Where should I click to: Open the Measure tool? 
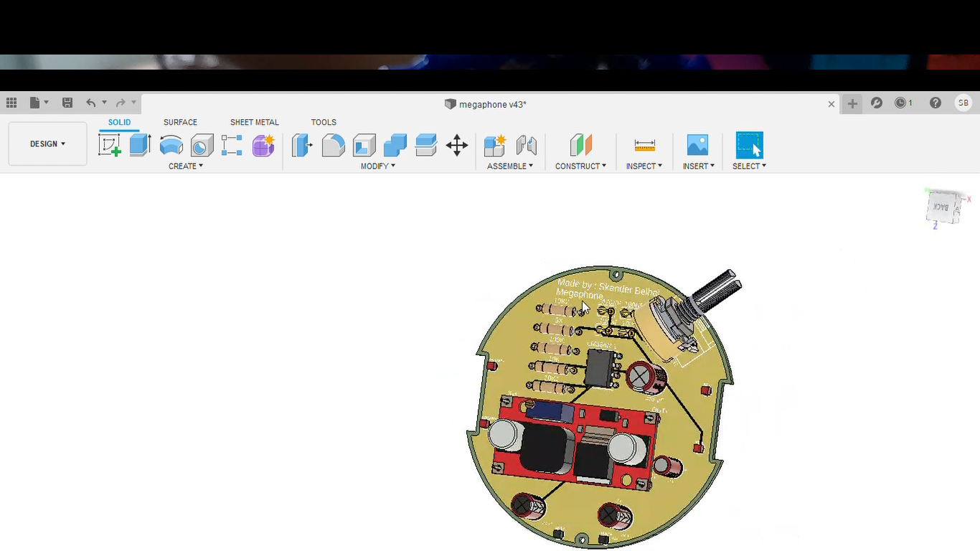pyautogui.click(x=644, y=146)
